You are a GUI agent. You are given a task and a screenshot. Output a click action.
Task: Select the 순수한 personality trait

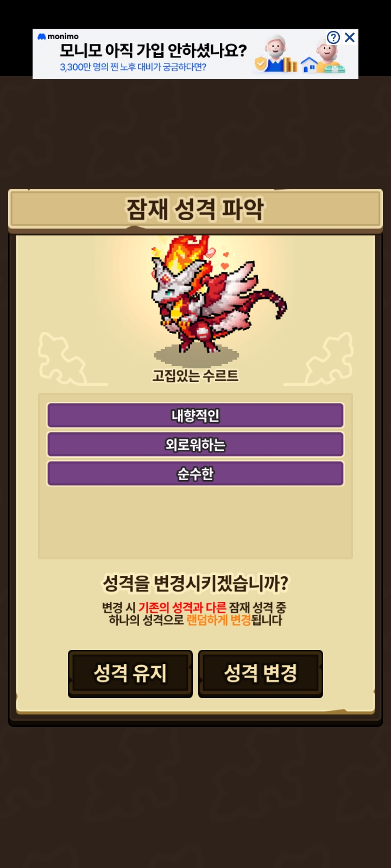pos(195,474)
